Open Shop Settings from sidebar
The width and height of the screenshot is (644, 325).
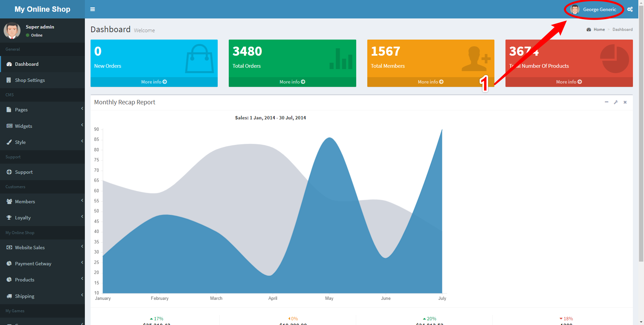(30, 80)
